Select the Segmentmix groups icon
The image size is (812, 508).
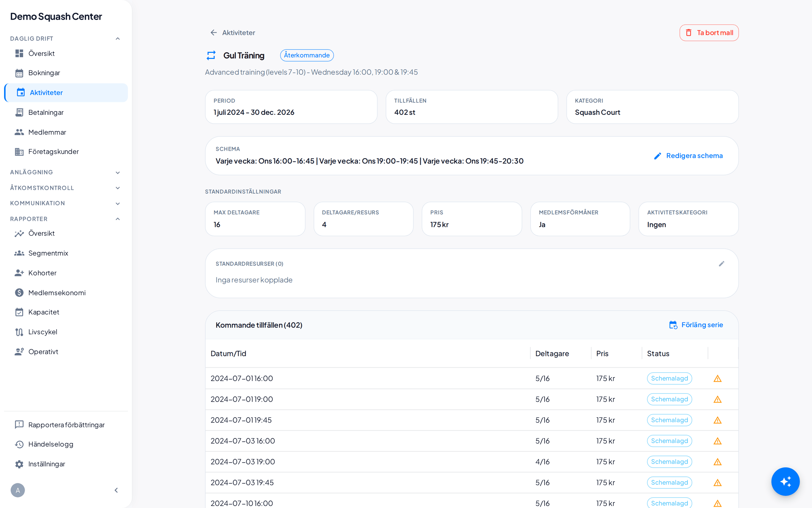pyautogui.click(x=19, y=253)
